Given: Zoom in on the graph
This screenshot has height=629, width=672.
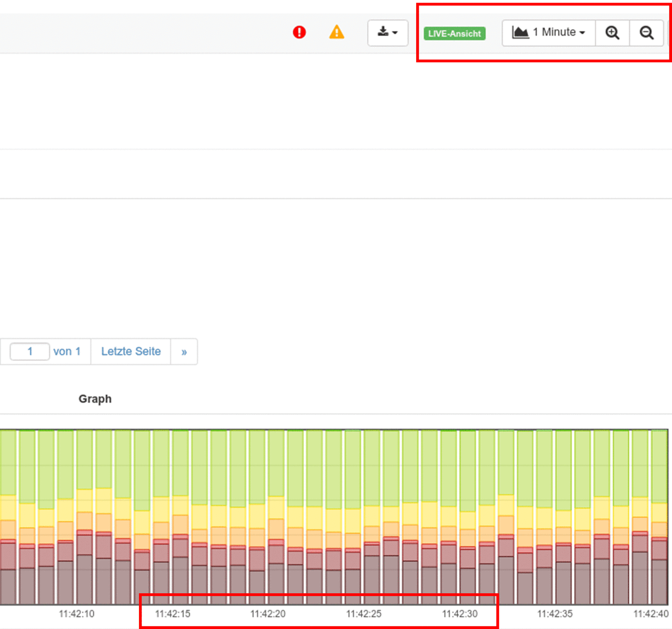Looking at the screenshot, I should pyautogui.click(x=612, y=33).
